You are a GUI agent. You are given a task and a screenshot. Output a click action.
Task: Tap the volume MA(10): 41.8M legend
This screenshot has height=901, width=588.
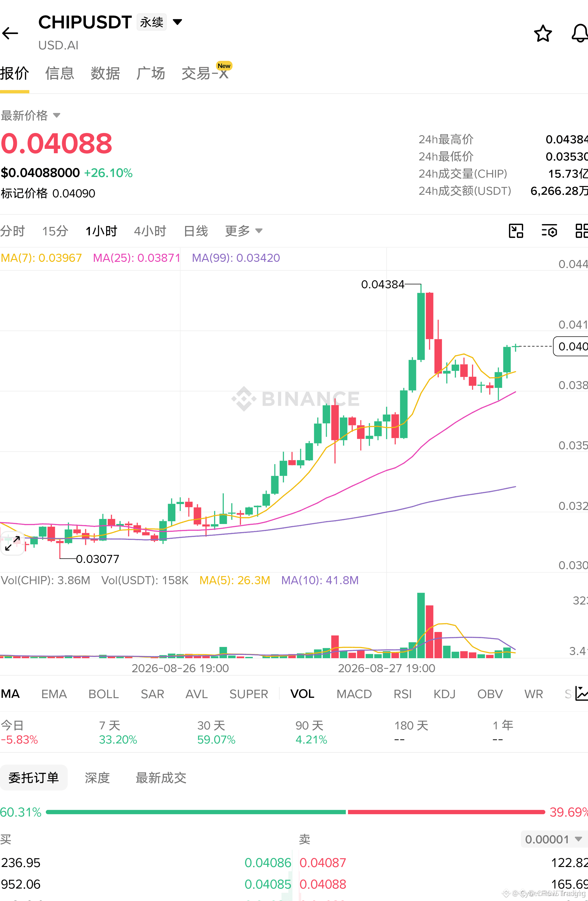coord(320,580)
